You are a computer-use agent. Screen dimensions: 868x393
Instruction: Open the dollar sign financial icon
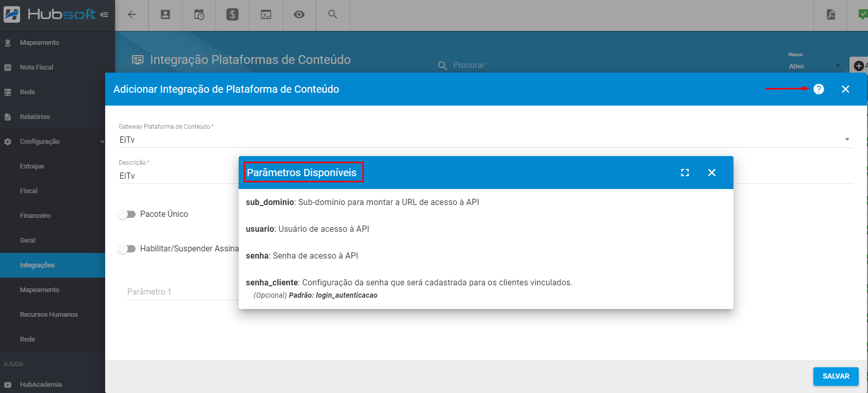click(x=232, y=14)
